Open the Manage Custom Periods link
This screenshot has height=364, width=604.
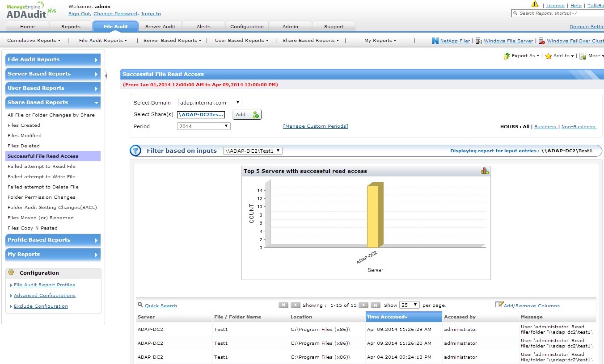coord(316,126)
